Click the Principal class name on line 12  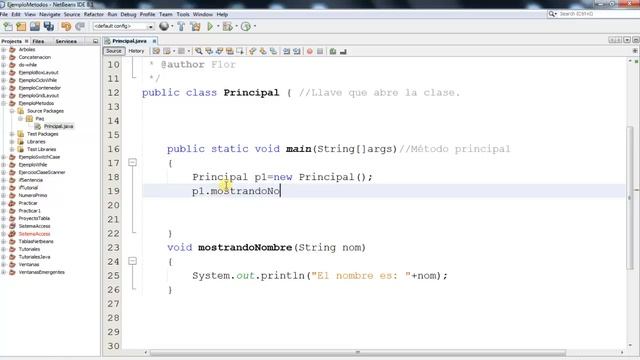[x=251, y=93]
